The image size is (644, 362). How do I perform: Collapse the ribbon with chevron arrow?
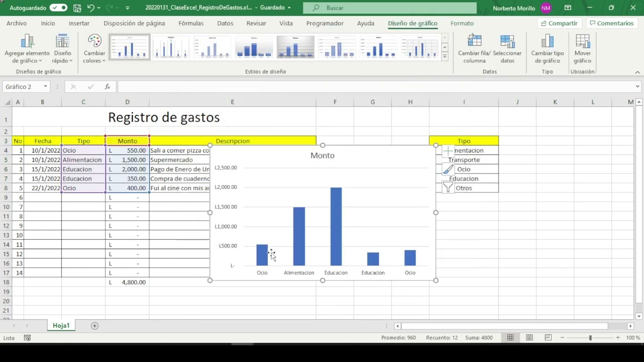pyautogui.click(x=637, y=72)
